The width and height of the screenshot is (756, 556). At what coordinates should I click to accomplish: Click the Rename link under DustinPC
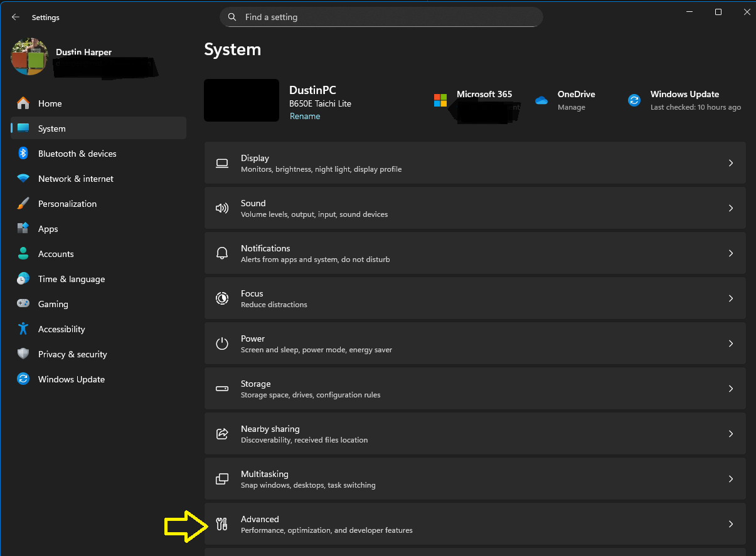[x=305, y=116]
